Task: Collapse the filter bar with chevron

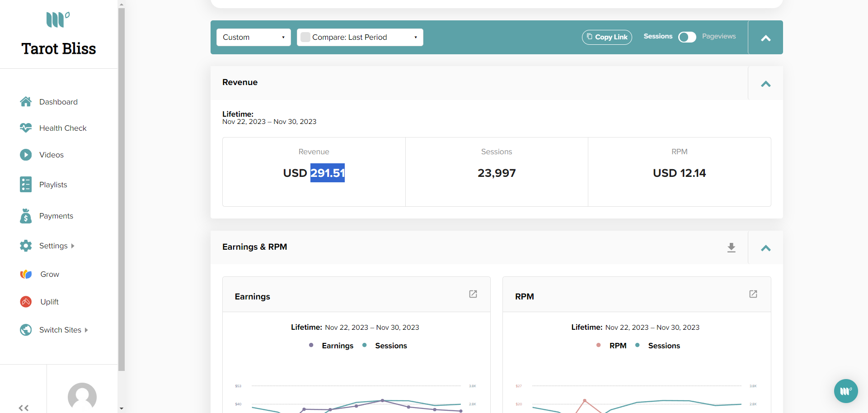Action: click(765, 38)
